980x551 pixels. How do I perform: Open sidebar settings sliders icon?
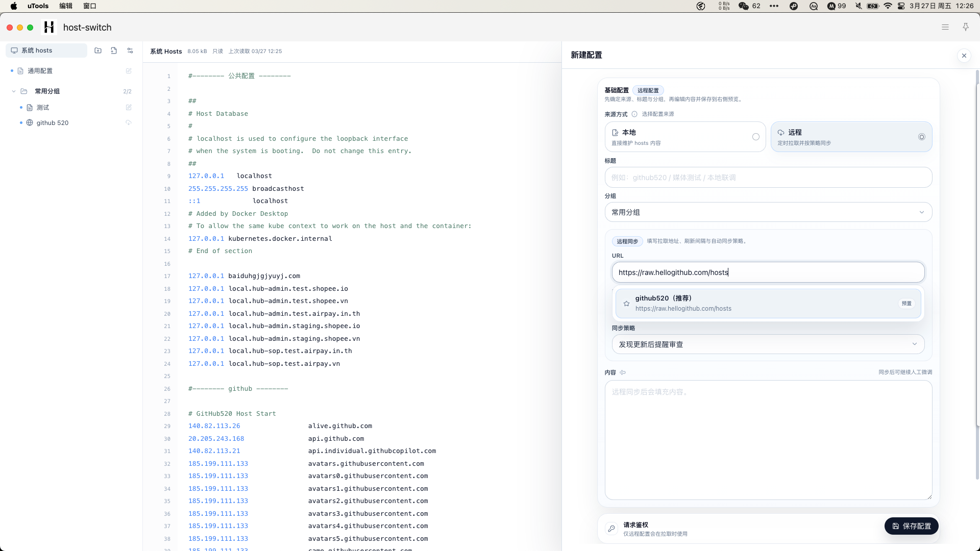coord(130,51)
